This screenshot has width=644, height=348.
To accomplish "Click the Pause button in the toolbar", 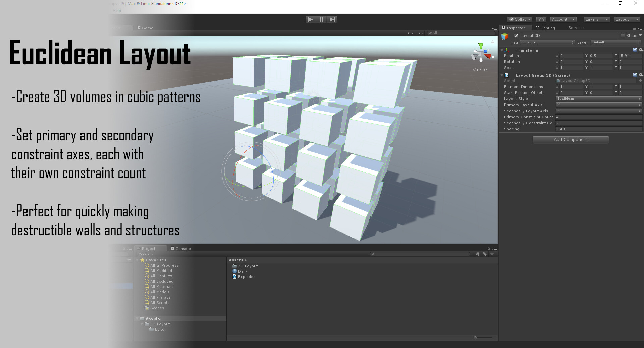I will 321,19.
